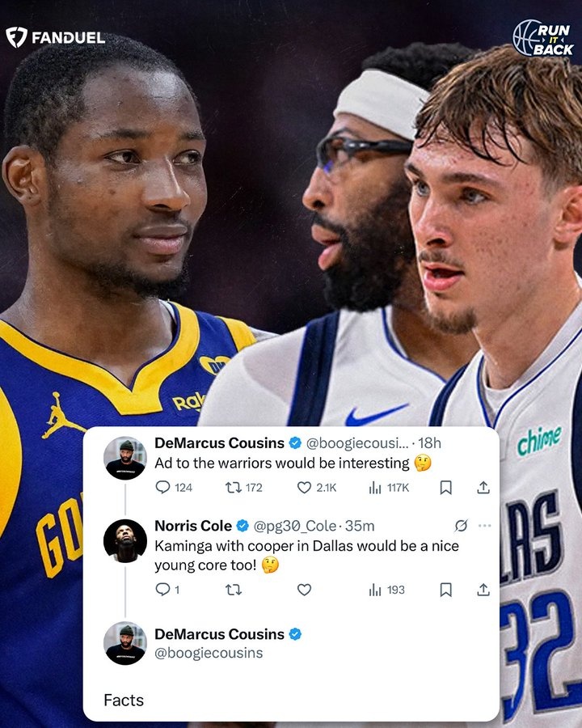
Task: Click the Grok icon on Norris Cole's tweet
Action: (461, 526)
